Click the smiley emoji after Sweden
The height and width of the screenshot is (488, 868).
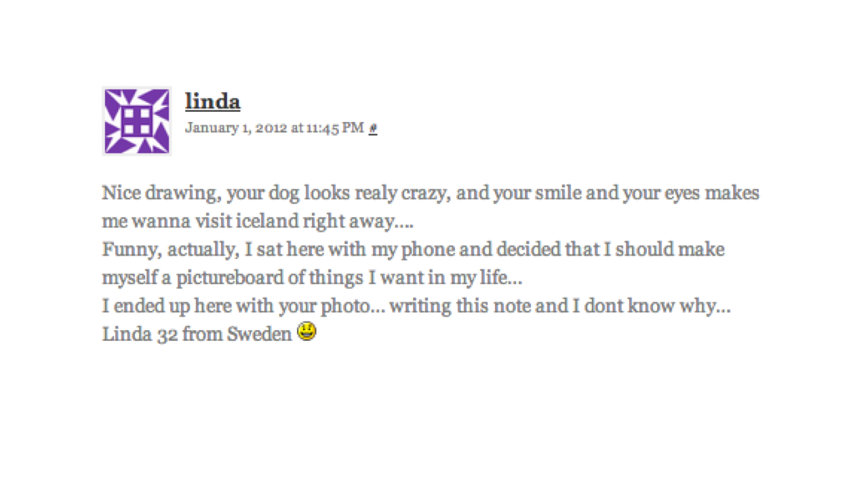[307, 333]
